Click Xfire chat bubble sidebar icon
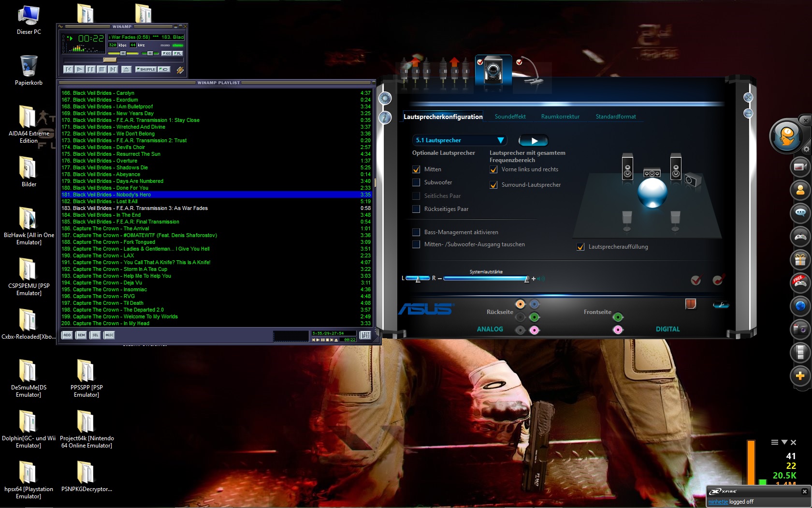Image resolution: width=812 pixels, height=508 pixels. coord(800,213)
